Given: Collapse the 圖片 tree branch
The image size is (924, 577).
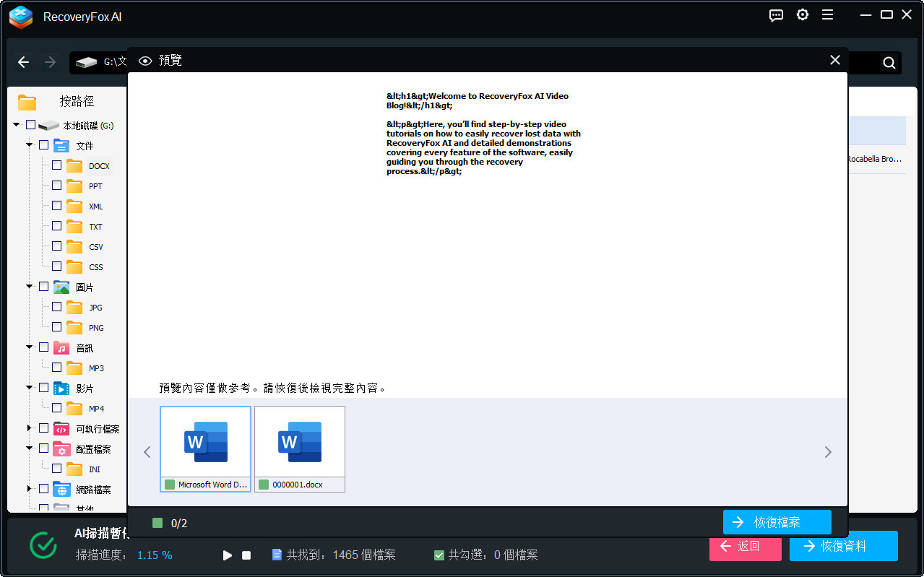Looking at the screenshot, I should (29, 286).
